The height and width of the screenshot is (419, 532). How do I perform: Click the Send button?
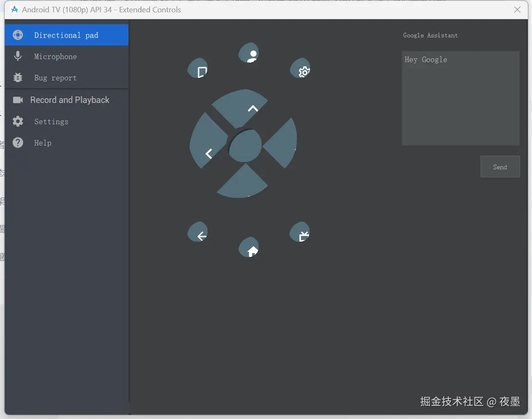pos(500,167)
